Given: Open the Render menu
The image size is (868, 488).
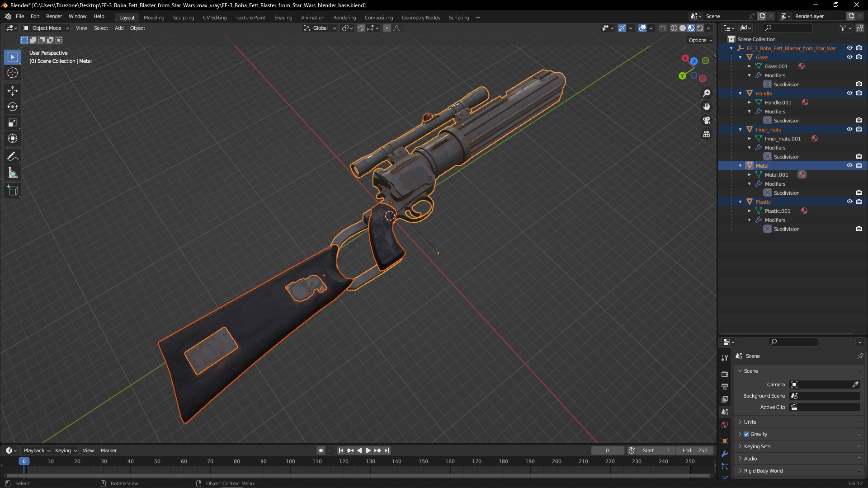Looking at the screenshot, I should coord(54,16).
